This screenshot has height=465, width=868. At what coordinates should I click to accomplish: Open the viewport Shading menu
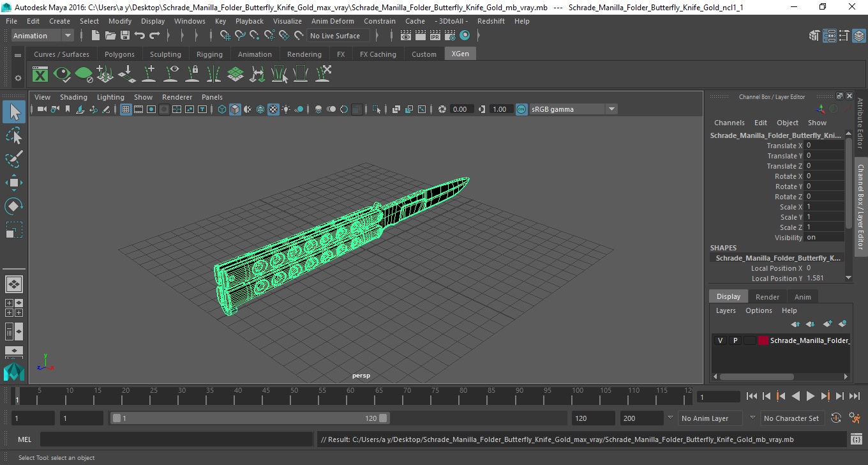(x=73, y=97)
